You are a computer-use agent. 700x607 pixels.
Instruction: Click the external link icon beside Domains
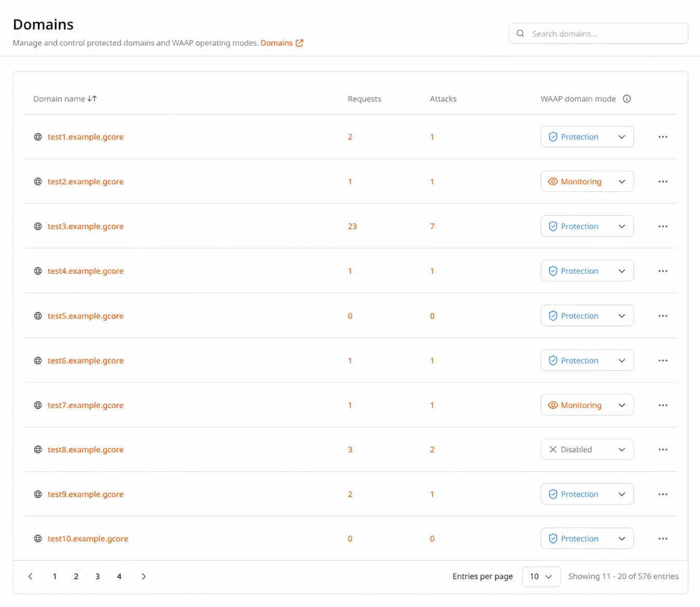pos(299,43)
